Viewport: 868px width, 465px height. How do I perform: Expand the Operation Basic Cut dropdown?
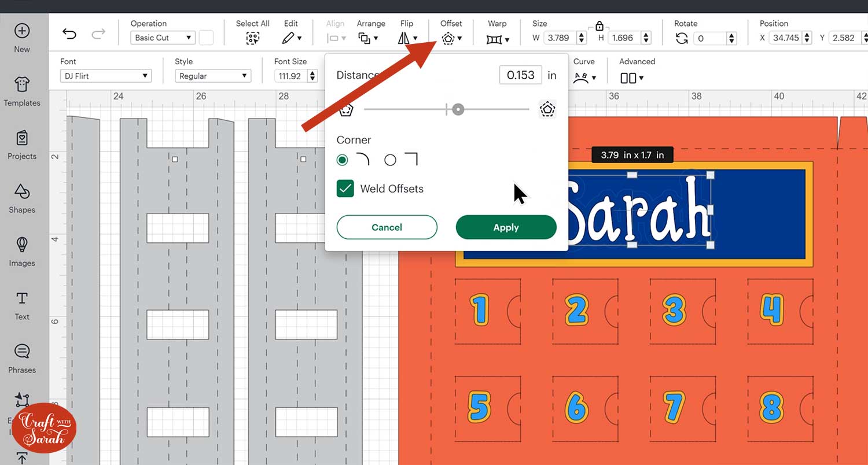tap(163, 38)
